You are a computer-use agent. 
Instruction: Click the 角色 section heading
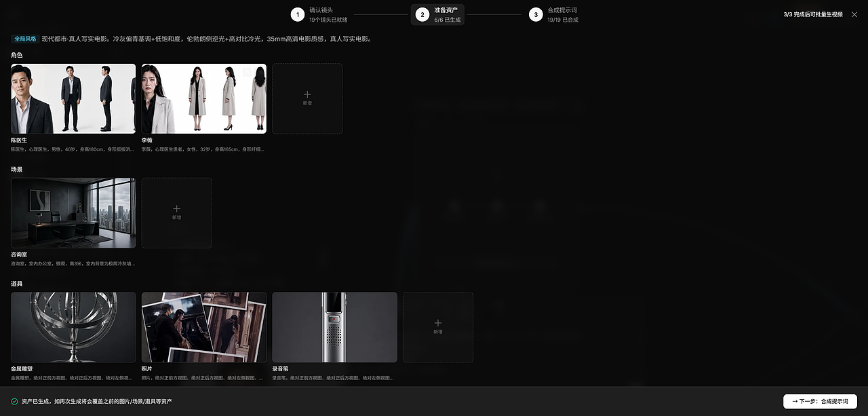point(16,54)
